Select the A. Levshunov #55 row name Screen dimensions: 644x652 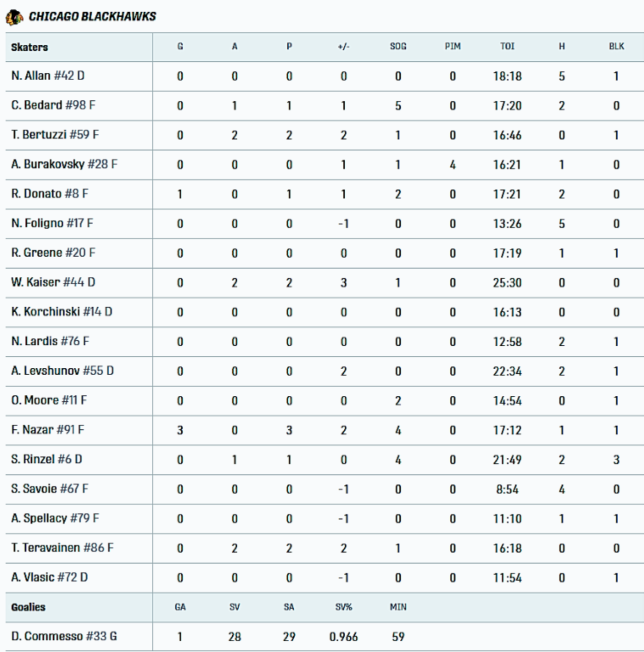tap(63, 371)
